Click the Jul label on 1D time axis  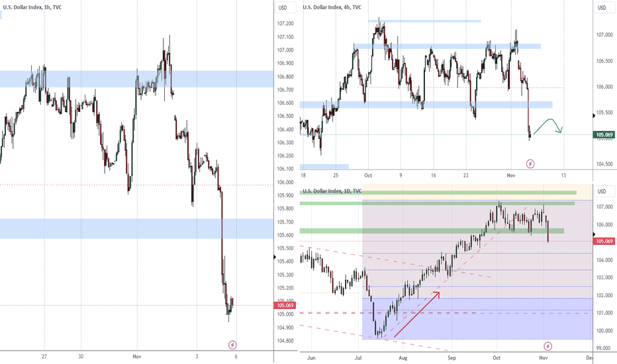click(358, 357)
